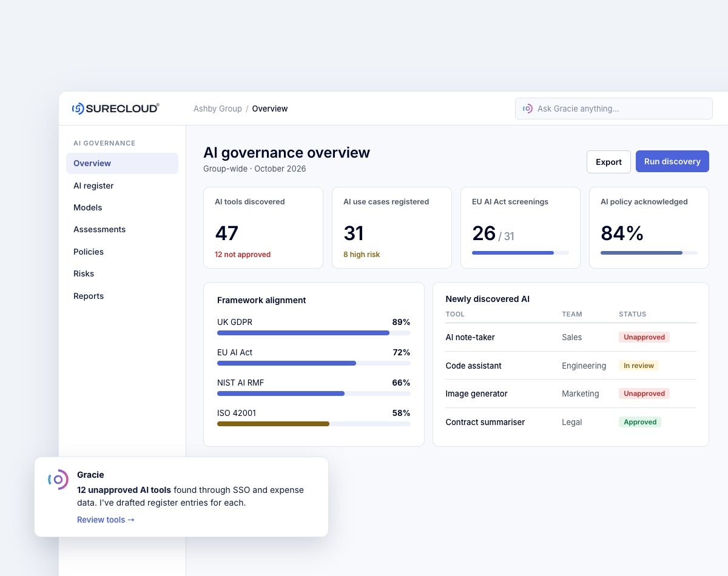Click the Export button
Viewport: 728px width, 576px height.
(x=608, y=162)
